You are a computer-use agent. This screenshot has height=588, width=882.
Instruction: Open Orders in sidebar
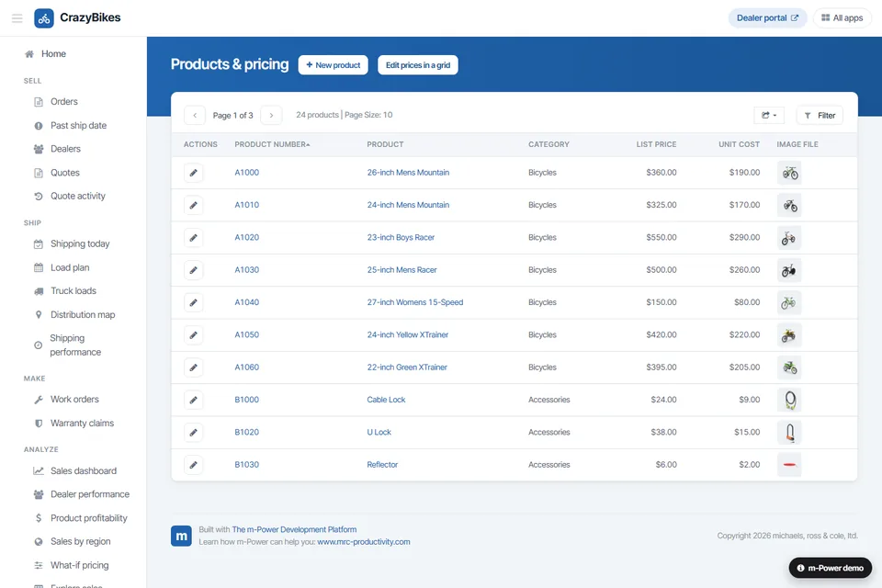pyautogui.click(x=56, y=102)
